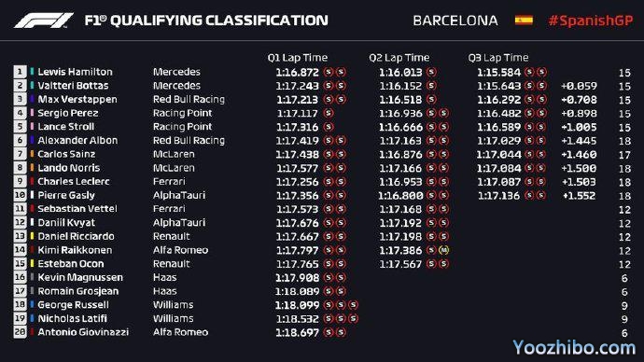This screenshot has width=644, height=362.
Task: Select the Q1 Lap Time column header
Action: tap(298, 58)
